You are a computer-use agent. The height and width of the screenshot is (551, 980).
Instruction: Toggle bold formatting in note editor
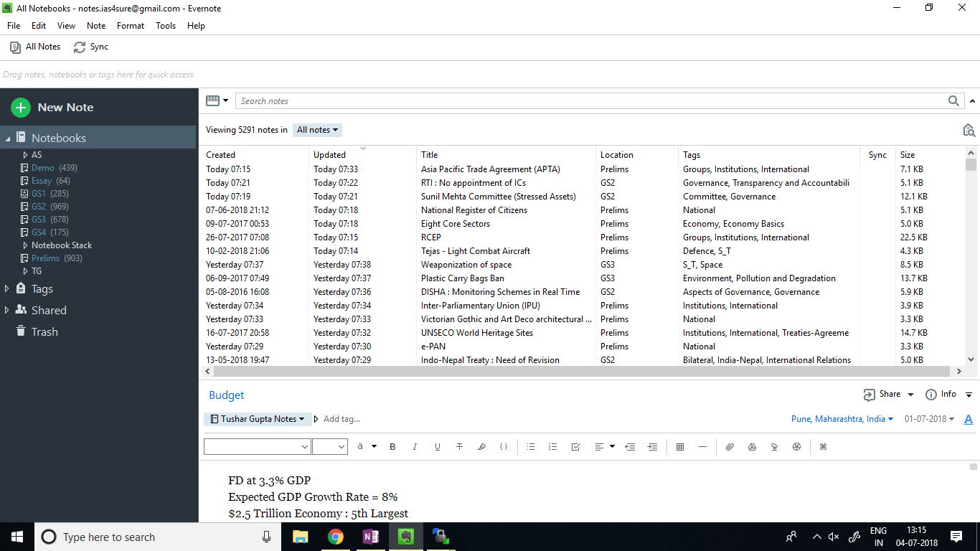coord(392,447)
